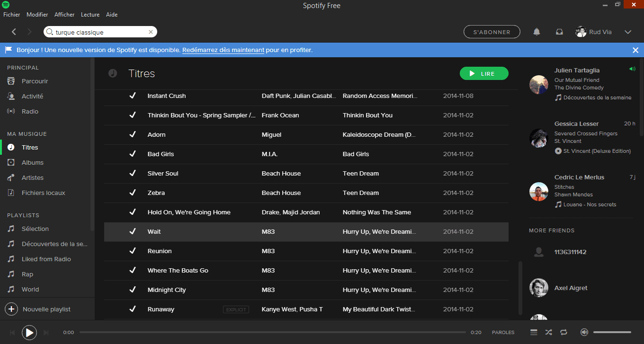Expand the user menu chevron
The height and width of the screenshot is (344, 644).
coord(628,32)
